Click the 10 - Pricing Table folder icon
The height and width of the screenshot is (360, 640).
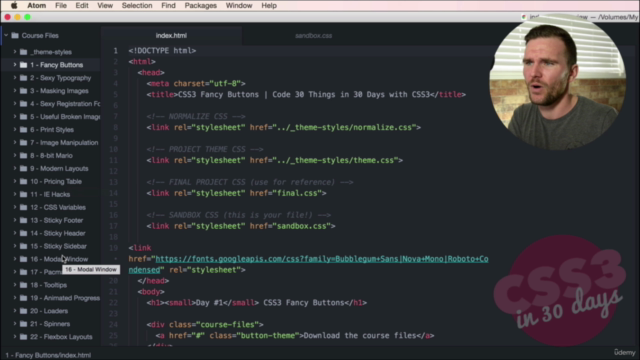(x=23, y=181)
